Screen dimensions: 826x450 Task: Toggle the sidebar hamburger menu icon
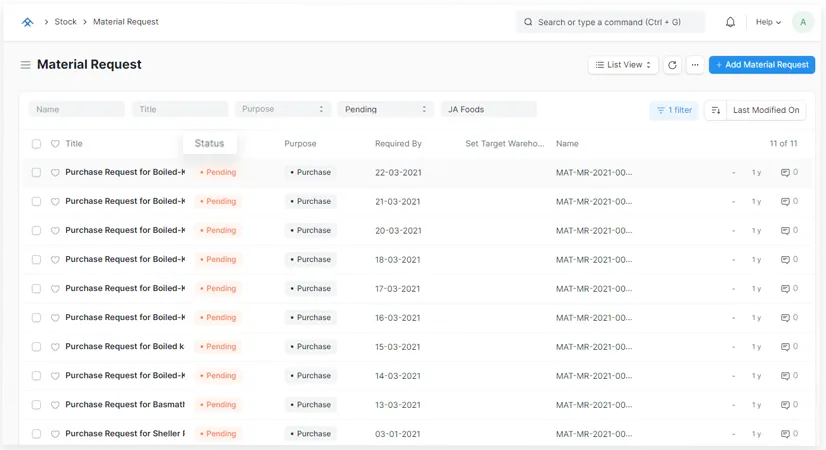[25, 65]
